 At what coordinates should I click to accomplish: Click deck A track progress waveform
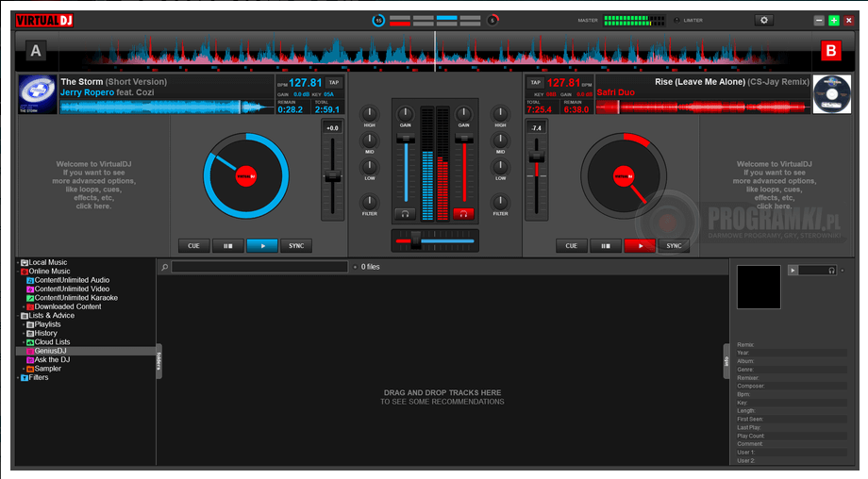click(x=167, y=107)
